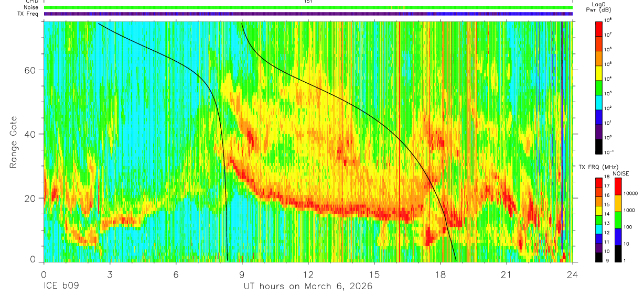Click the x-axis tick label '9'

click(x=242, y=274)
